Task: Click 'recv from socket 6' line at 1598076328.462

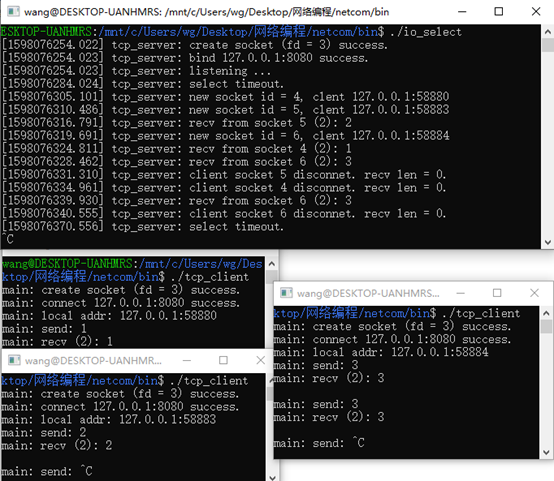Action: [177, 162]
